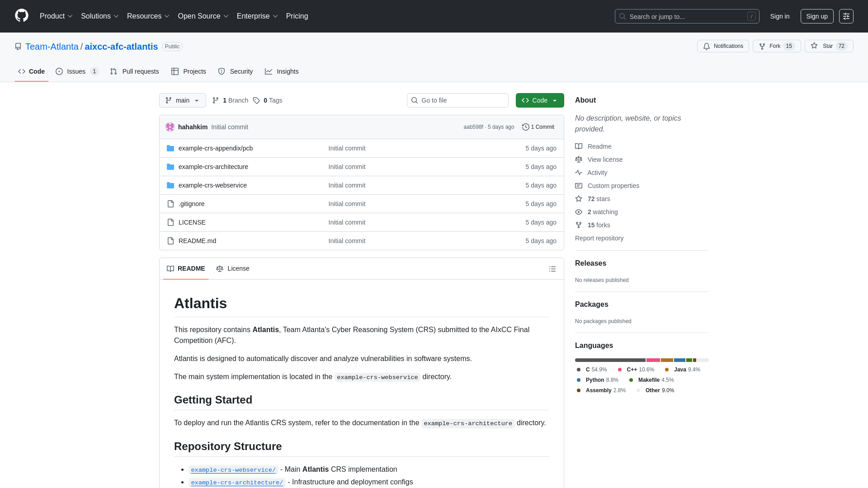Focus the Go to file input
This screenshot has height=488, width=868.
pyautogui.click(x=458, y=100)
